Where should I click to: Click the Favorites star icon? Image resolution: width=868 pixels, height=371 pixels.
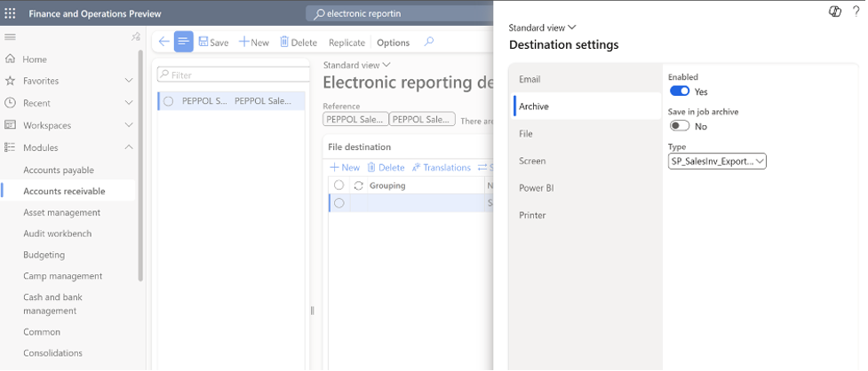(10, 81)
